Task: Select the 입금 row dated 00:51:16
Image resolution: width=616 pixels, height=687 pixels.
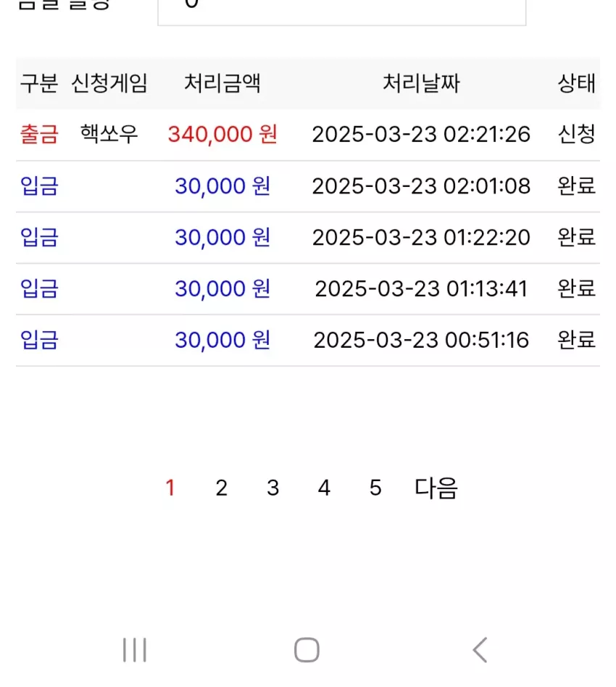Action: (x=308, y=340)
